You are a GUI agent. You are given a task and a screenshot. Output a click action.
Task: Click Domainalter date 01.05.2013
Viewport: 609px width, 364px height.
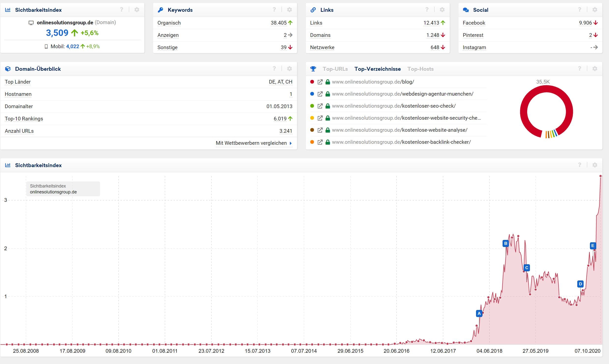click(279, 106)
